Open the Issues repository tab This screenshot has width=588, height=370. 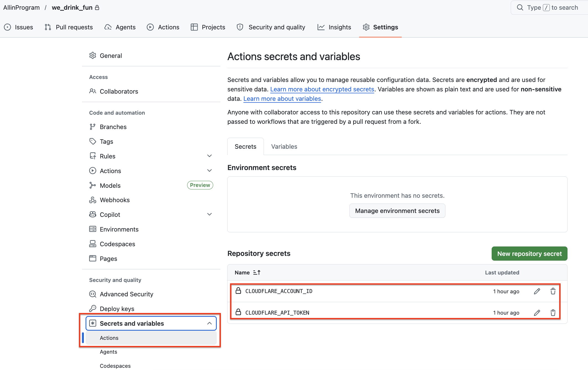pos(19,27)
